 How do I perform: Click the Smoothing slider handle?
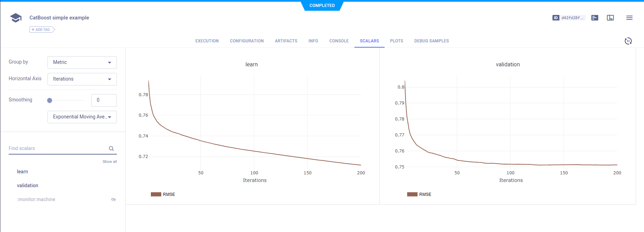(x=50, y=100)
